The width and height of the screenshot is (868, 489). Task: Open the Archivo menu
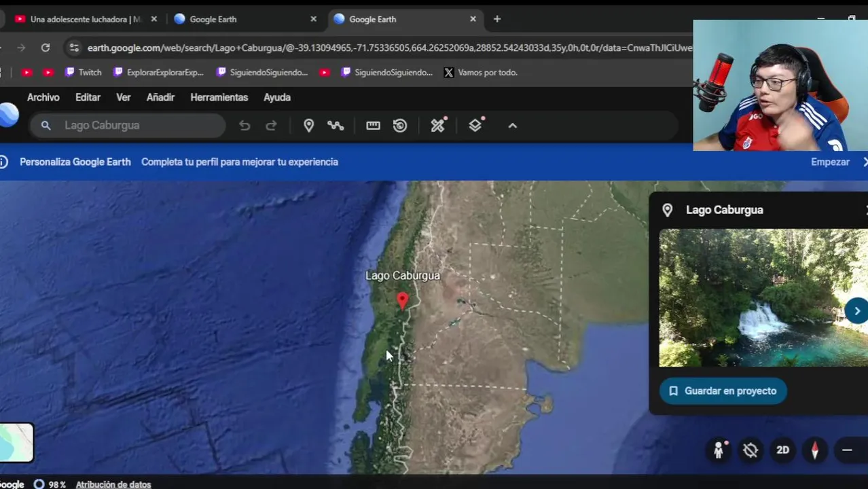(43, 97)
